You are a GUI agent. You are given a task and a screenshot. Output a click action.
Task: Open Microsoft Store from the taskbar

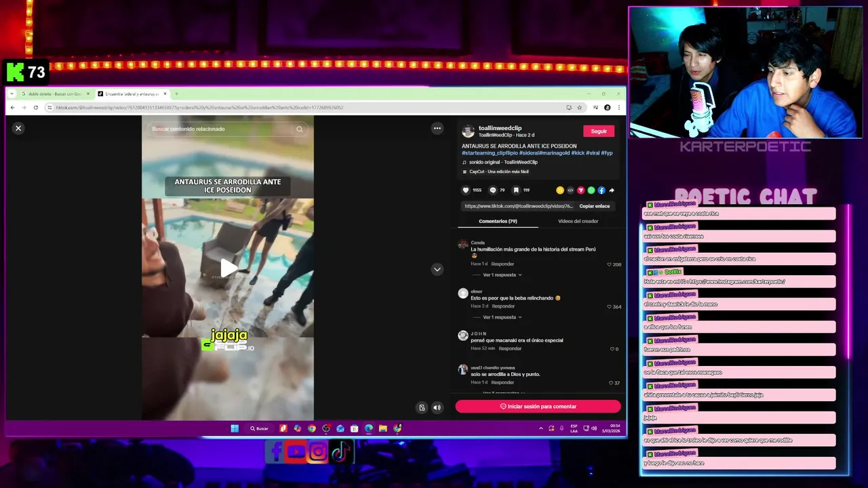pyautogui.click(x=354, y=428)
